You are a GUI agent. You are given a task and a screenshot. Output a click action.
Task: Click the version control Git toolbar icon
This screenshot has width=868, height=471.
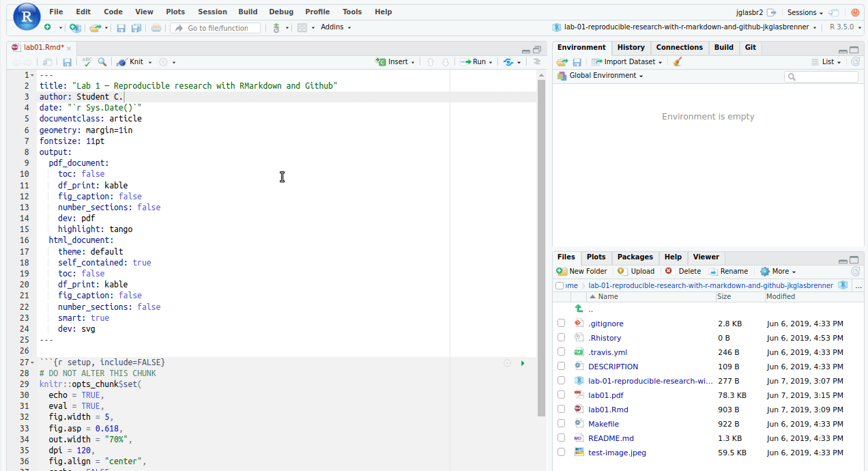[276, 28]
